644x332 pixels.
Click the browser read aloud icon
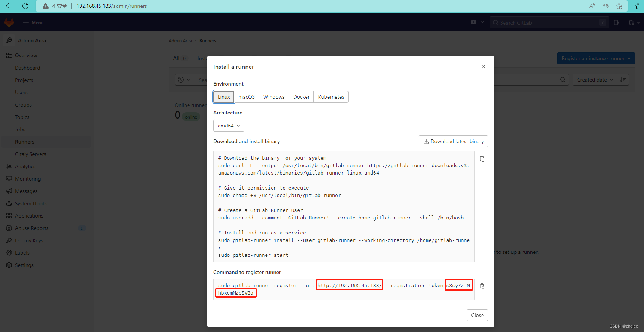point(592,6)
